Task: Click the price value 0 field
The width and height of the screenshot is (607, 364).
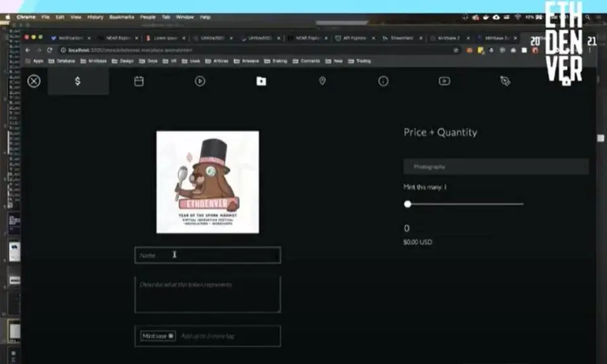Action: tap(407, 229)
